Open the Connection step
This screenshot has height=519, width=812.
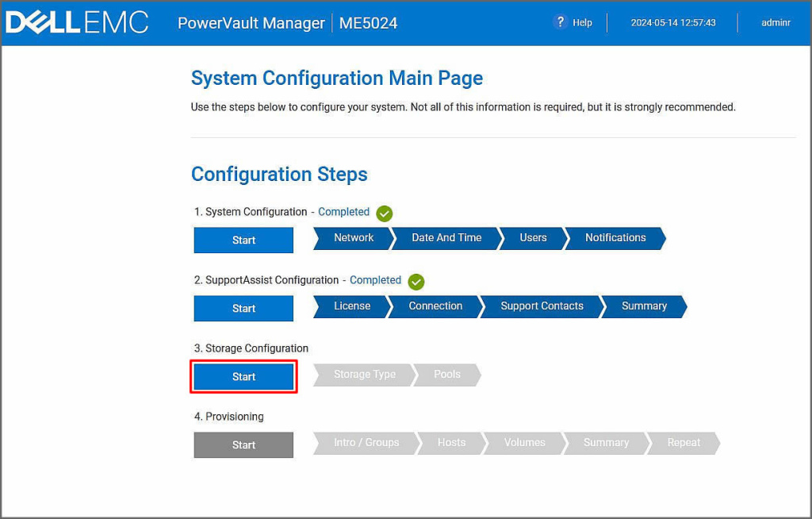435,306
